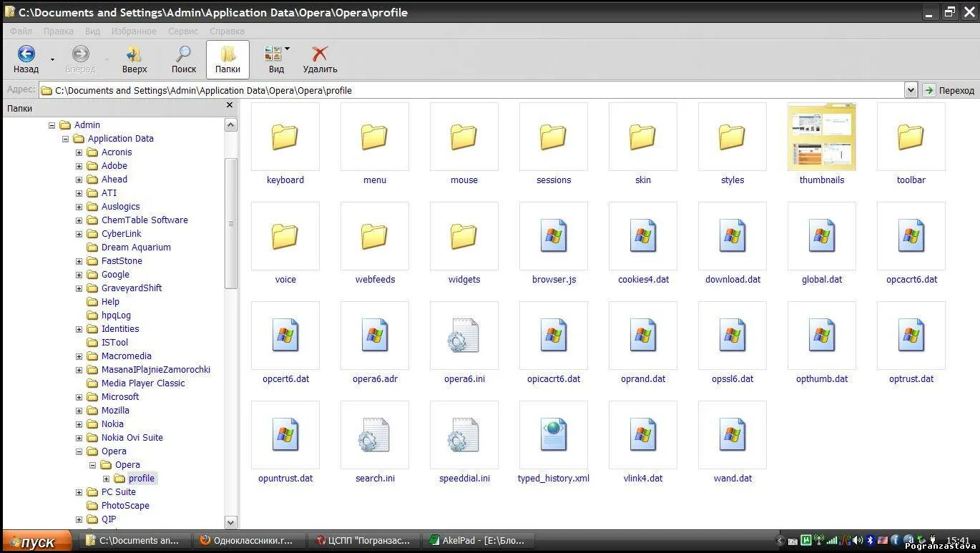This screenshot has height=553, width=980.
Task: Select the search.ini file icon
Action: coord(374,434)
